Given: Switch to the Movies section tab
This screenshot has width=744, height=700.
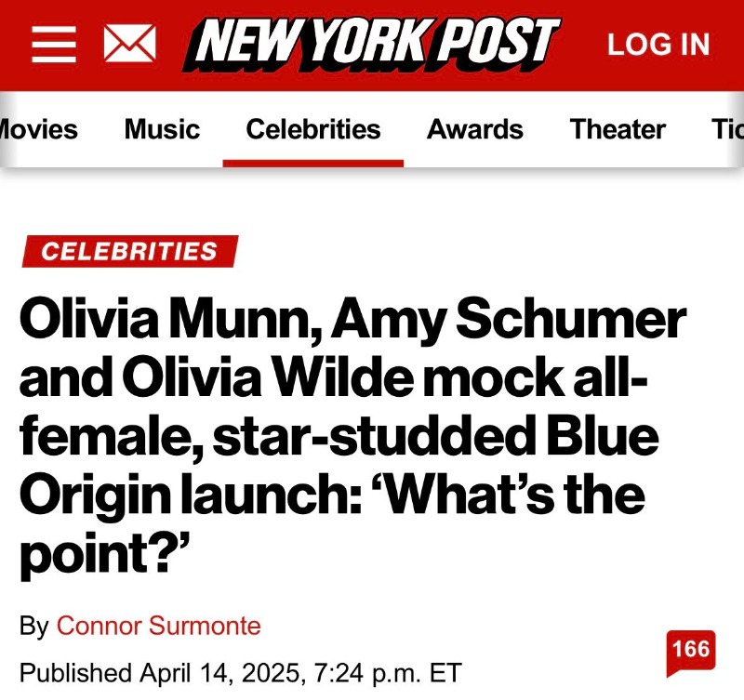Looking at the screenshot, I should tap(37, 129).
